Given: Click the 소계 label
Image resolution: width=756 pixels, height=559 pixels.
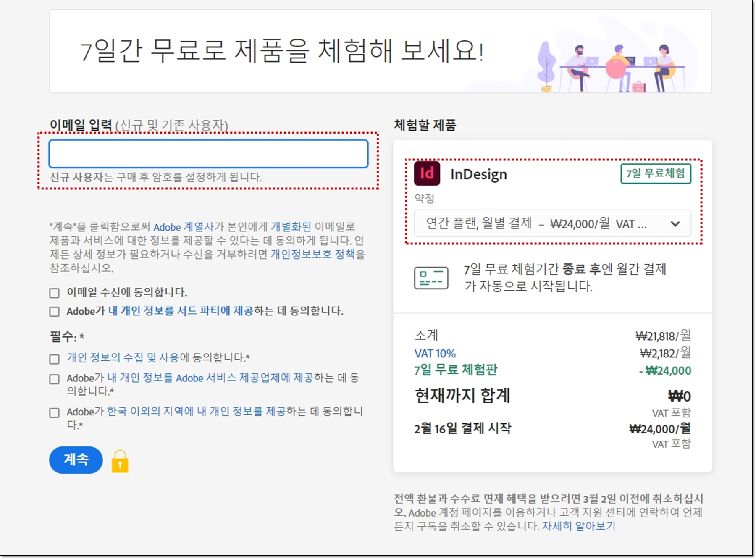Looking at the screenshot, I should 426,335.
